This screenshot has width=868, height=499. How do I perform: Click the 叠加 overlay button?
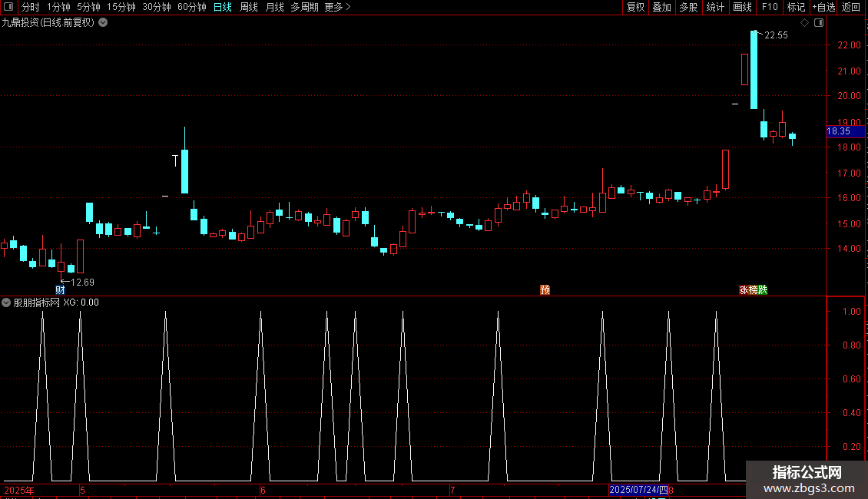coord(661,7)
